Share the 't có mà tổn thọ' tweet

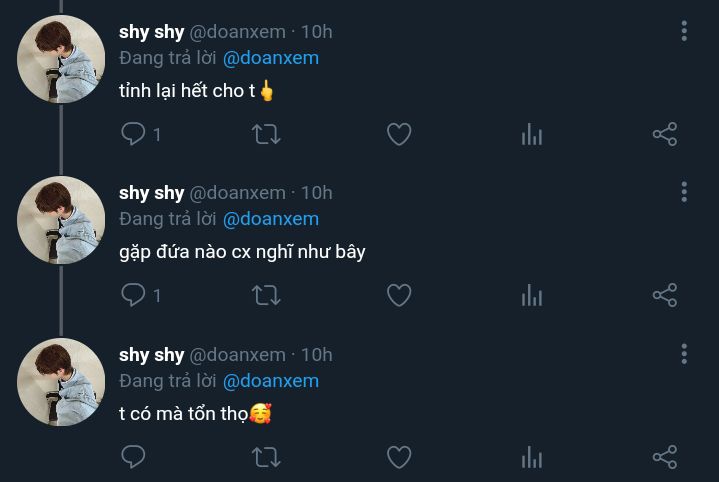click(665, 457)
